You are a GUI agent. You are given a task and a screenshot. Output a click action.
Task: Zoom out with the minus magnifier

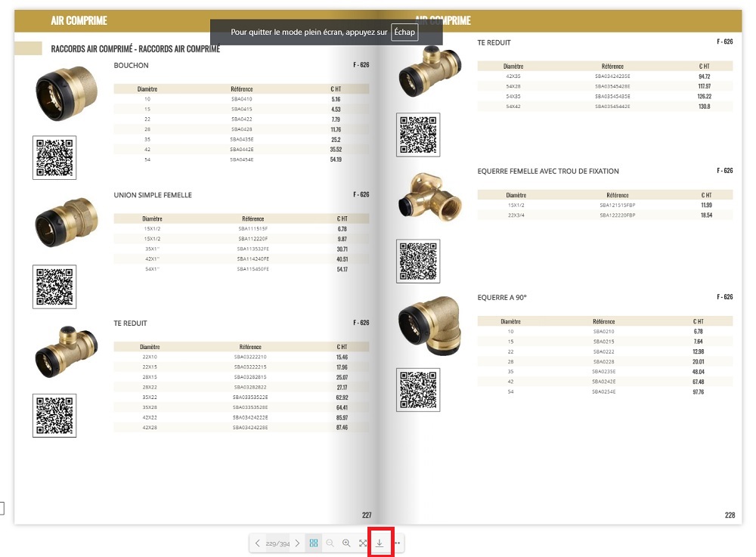(330, 543)
